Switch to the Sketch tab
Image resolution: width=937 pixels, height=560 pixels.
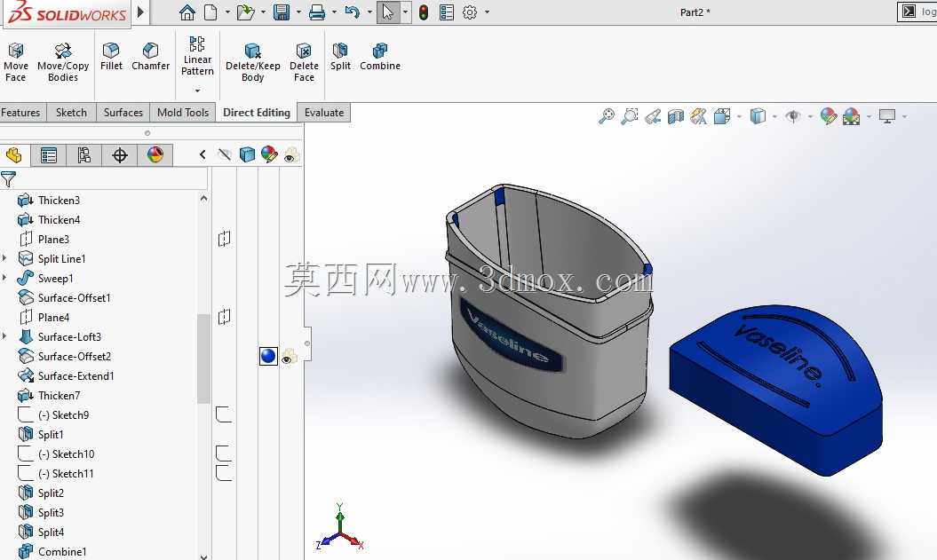pos(71,112)
